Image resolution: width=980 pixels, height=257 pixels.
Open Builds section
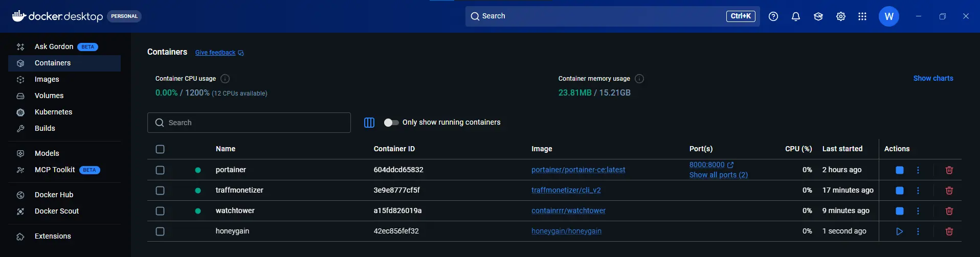pos(64,129)
